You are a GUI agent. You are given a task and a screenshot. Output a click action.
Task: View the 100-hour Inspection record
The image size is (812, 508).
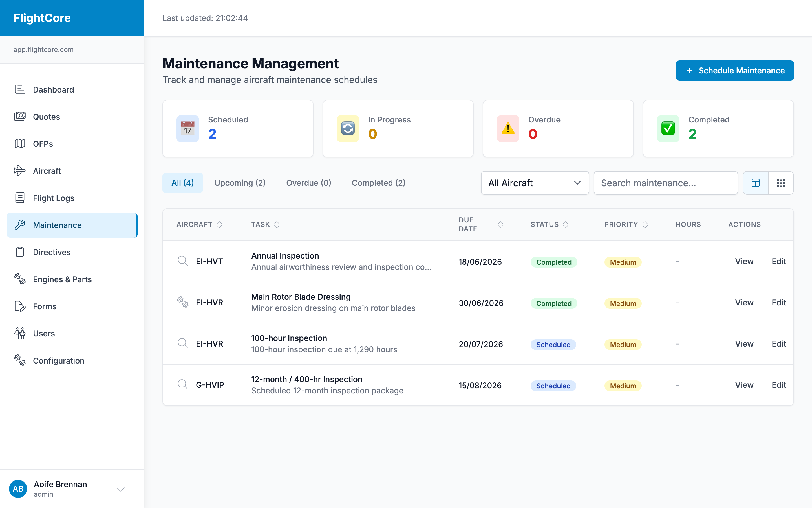coord(744,344)
